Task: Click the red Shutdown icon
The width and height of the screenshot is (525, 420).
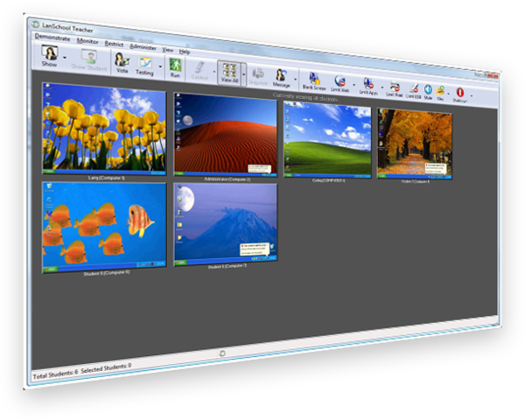Action: [460, 93]
